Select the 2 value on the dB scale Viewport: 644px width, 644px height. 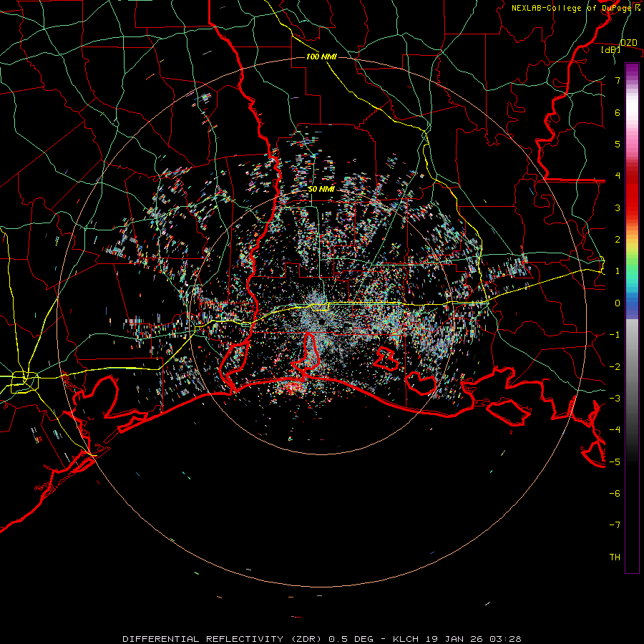point(618,240)
